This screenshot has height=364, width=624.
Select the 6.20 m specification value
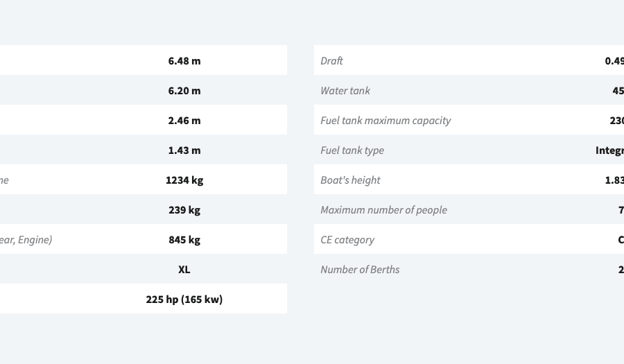tap(184, 91)
